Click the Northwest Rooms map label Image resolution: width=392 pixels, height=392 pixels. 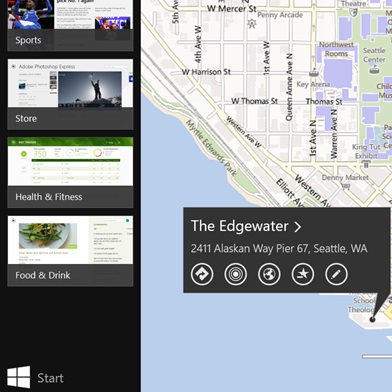click(336, 49)
